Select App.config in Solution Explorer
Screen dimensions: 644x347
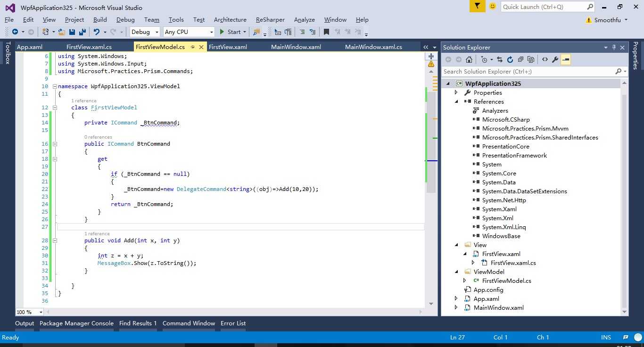pyautogui.click(x=488, y=290)
